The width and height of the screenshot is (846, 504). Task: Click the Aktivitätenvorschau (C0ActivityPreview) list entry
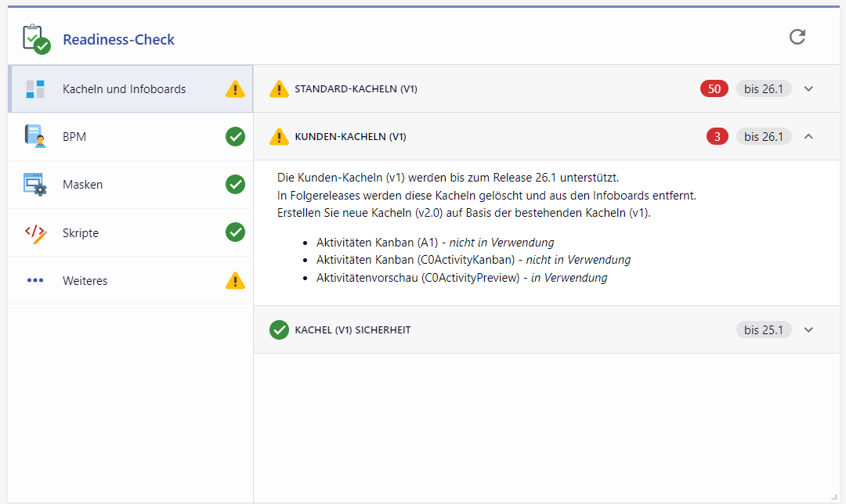click(x=461, y=278)
